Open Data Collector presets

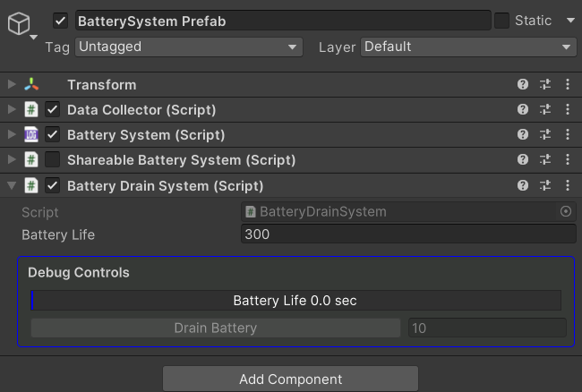pos(545,109)
